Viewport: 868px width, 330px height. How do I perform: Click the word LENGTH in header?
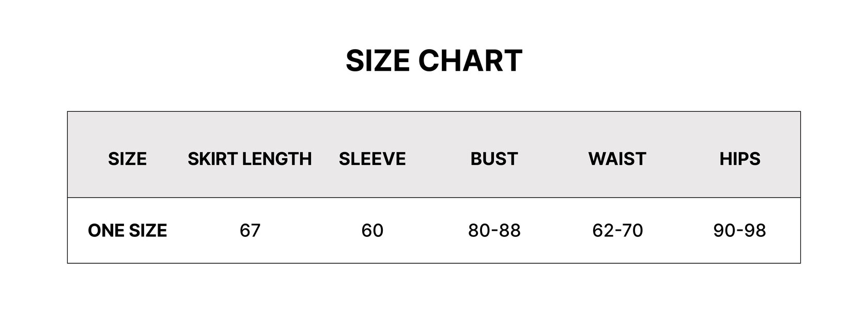pyautogui.click(x=276, y=159)
